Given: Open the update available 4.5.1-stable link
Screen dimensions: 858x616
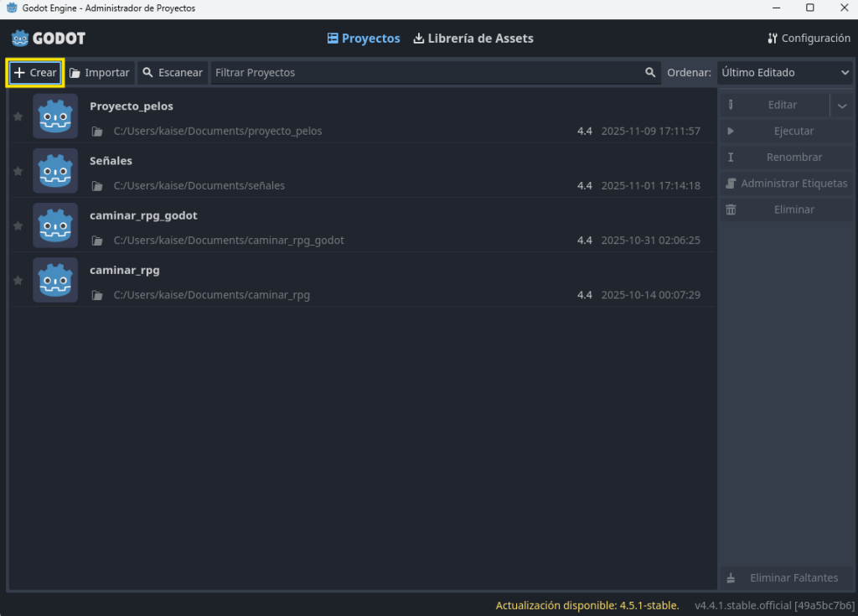Looking at the screenshot, I should coord(585,605).
